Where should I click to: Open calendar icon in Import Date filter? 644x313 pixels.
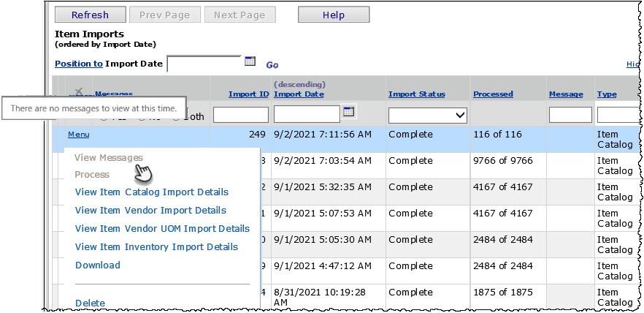[x=348, y=111]
